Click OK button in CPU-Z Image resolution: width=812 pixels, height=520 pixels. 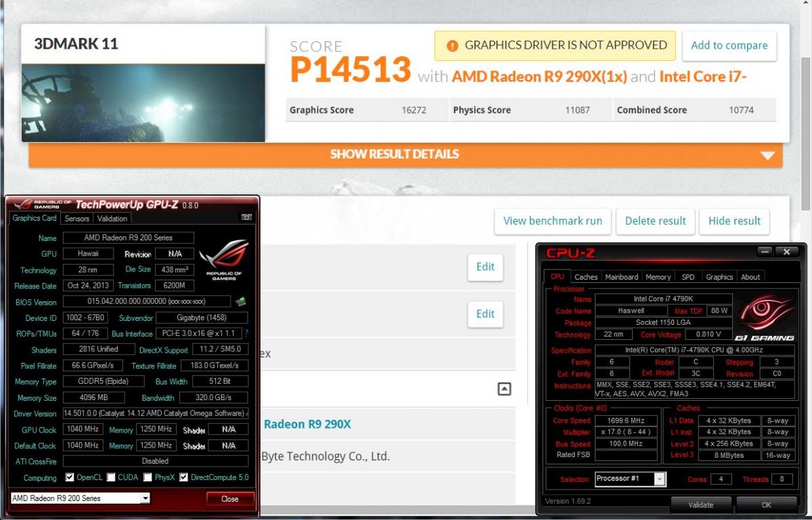pos(766,504)
